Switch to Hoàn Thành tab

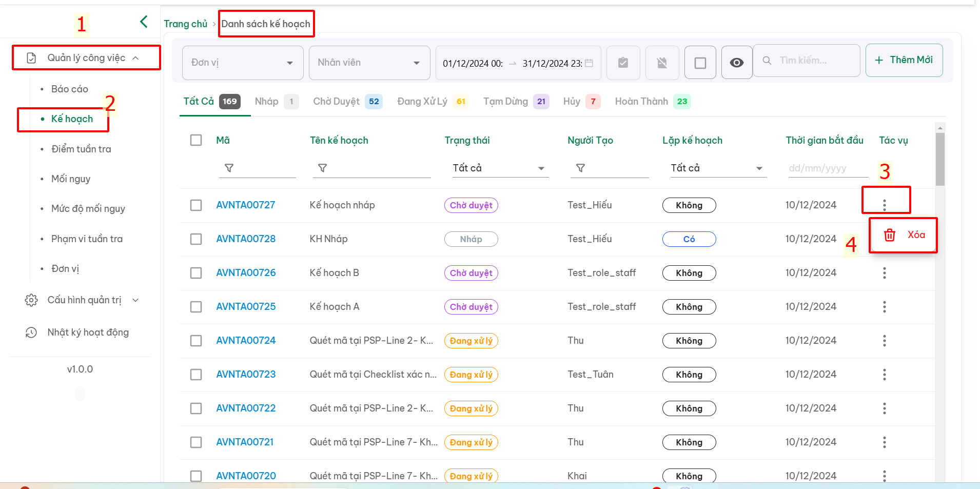pyautogui.click(x=653, y=102)
